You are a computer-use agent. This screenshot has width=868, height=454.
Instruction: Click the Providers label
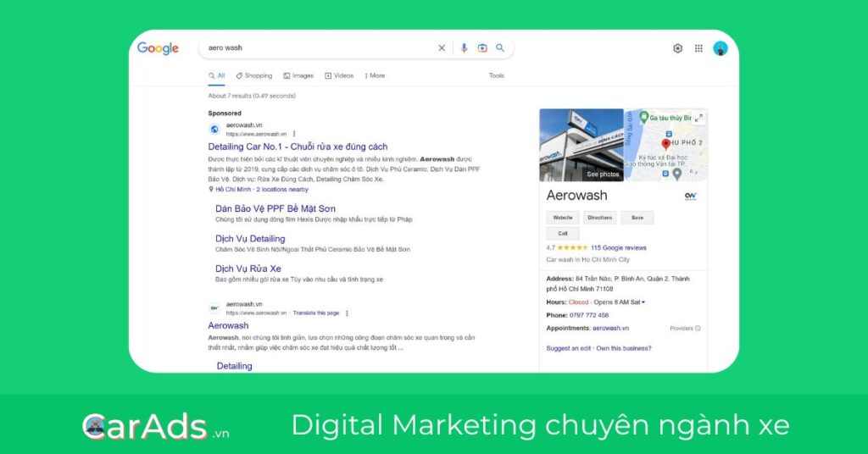(x=682, y=329)
